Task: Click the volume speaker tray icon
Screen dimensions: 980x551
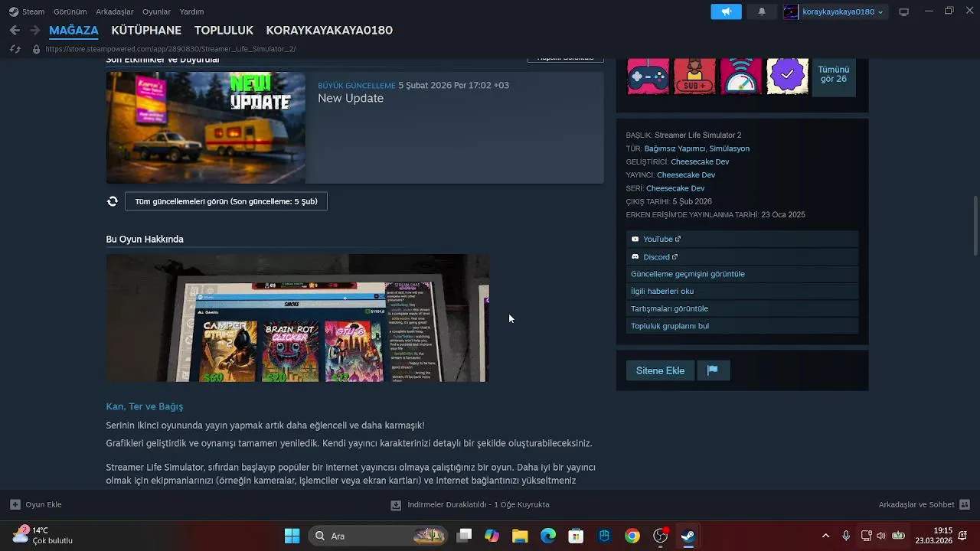Action: (881, 536)
